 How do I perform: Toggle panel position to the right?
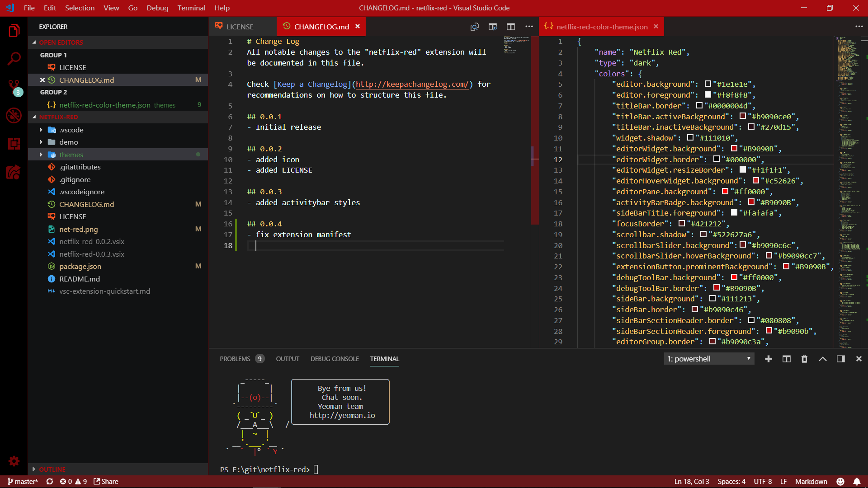[840, 359]
